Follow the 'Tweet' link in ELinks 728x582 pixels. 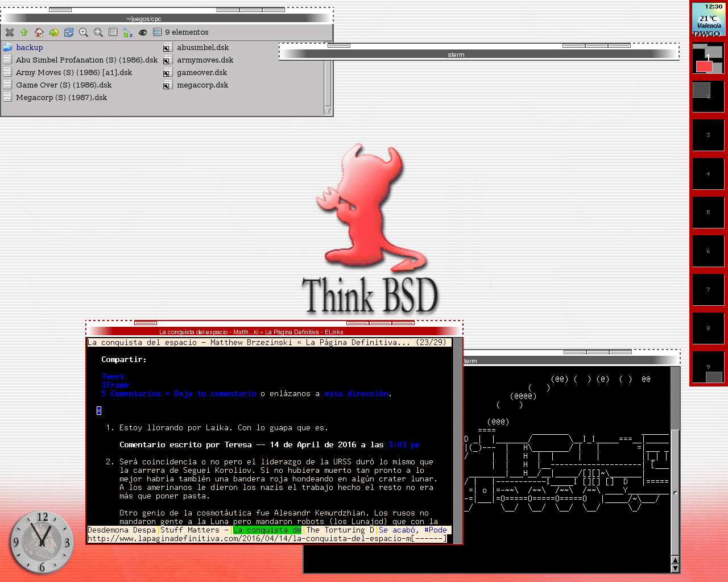click(x=113, y=377)
